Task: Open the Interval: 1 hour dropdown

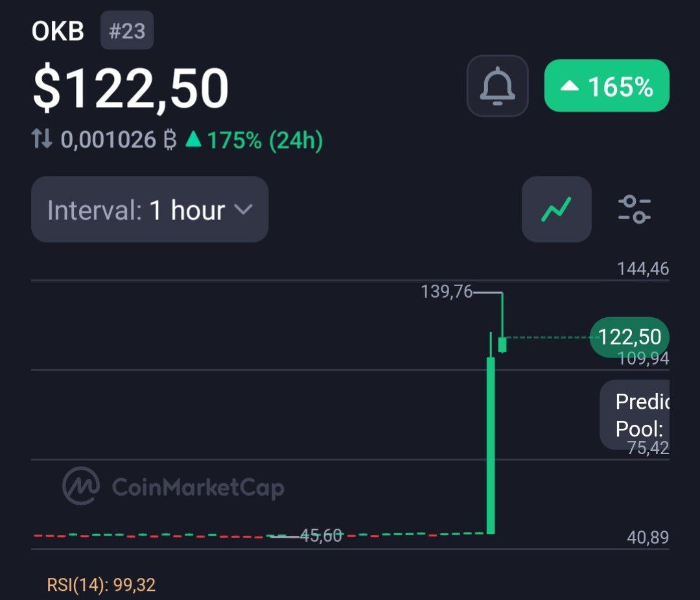Action: tap(150, 209)
